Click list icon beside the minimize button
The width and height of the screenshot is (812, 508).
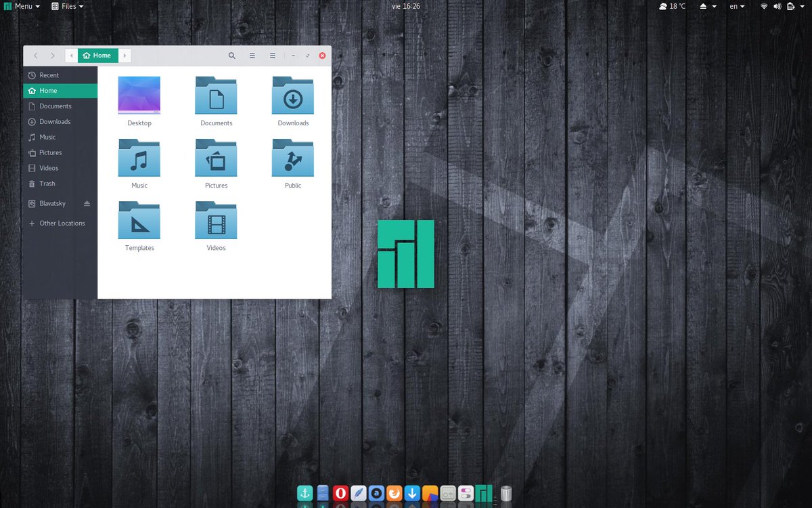[273, 56]
